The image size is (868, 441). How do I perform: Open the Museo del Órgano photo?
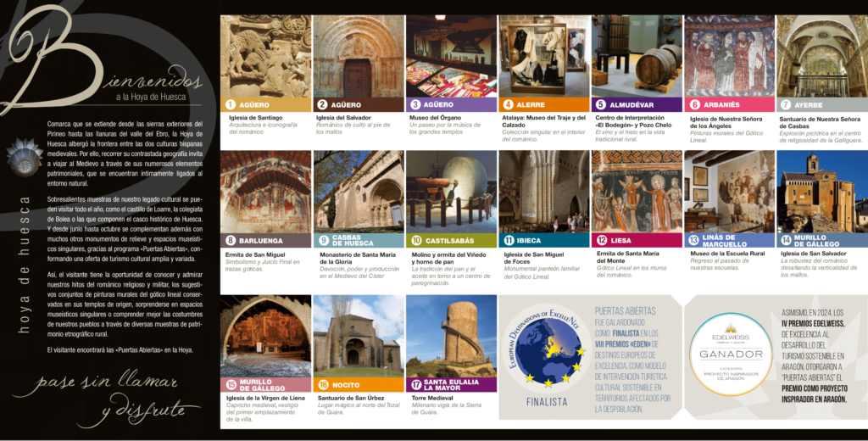click(x=451, y=56)
